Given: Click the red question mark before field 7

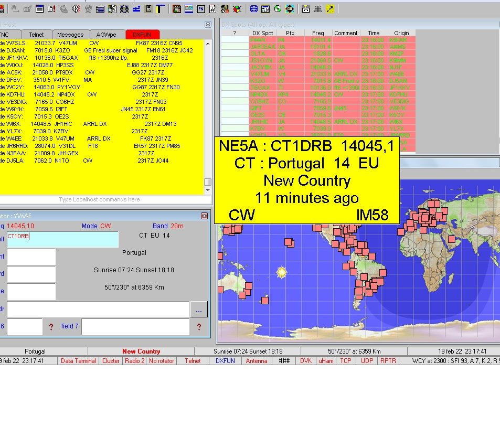Looking at the screenshot, I should click(51, 327).
